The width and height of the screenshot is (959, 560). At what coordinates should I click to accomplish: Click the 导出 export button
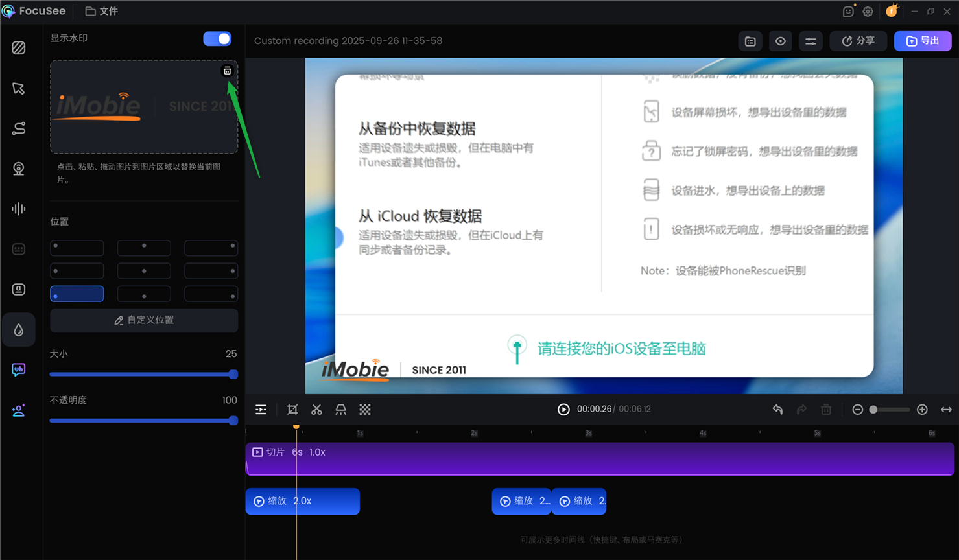pyautogui.click(x=923, y=41)
